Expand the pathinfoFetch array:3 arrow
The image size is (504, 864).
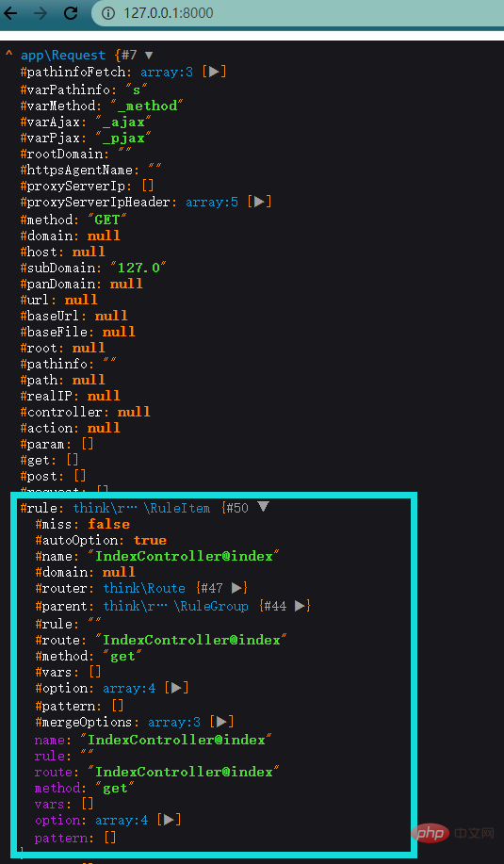[x=214, y=72]
